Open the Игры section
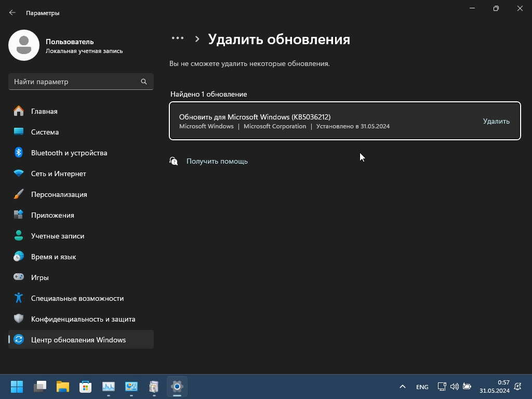This screenshot has height=399, width=532. coord(81,277)
